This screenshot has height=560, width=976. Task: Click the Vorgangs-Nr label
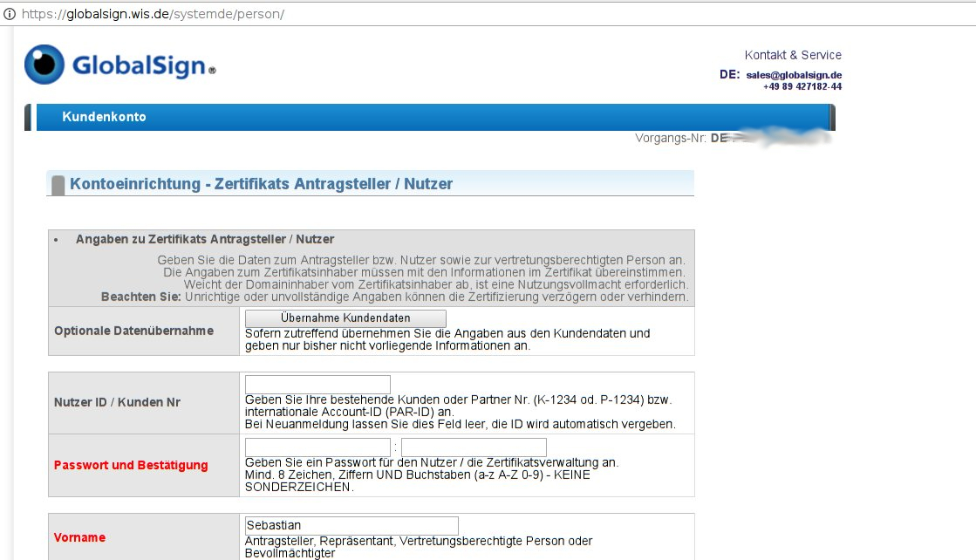coord(671,138)
